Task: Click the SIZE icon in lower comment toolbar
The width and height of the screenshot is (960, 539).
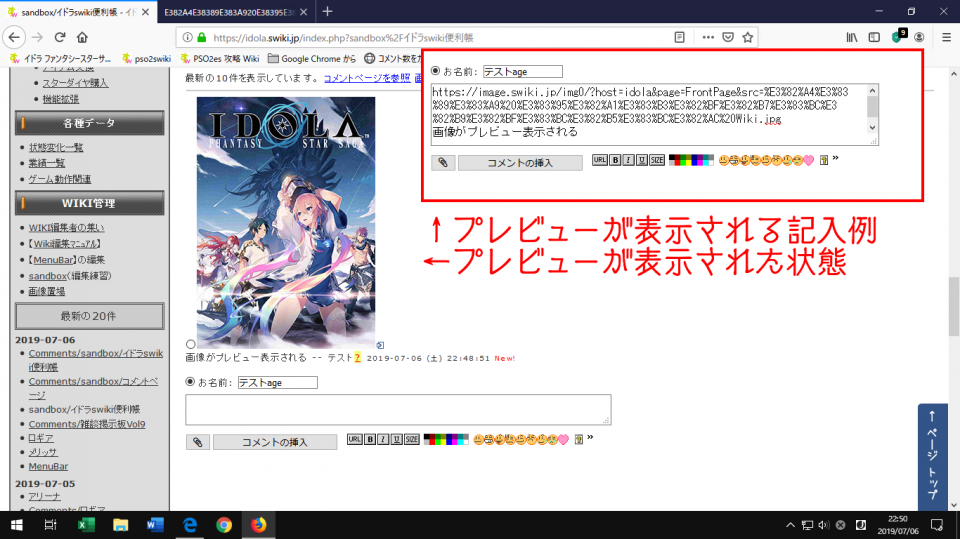Action: coord(411,439)
